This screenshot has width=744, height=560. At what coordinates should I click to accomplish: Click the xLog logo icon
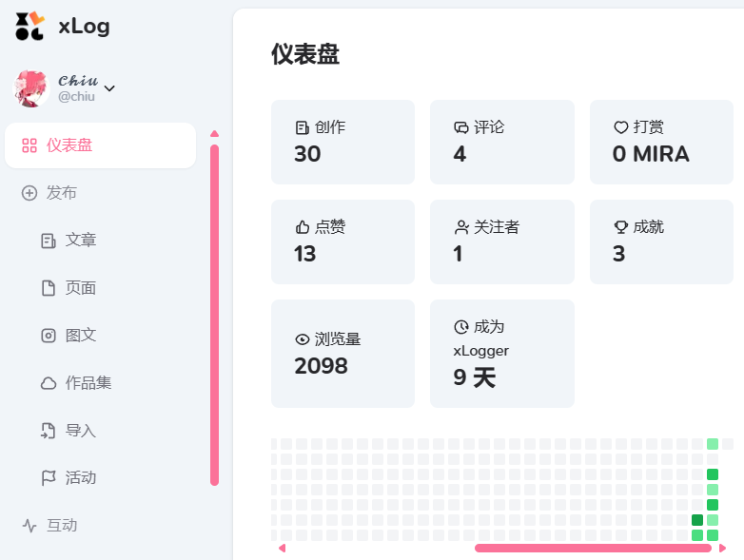(29, 26)
